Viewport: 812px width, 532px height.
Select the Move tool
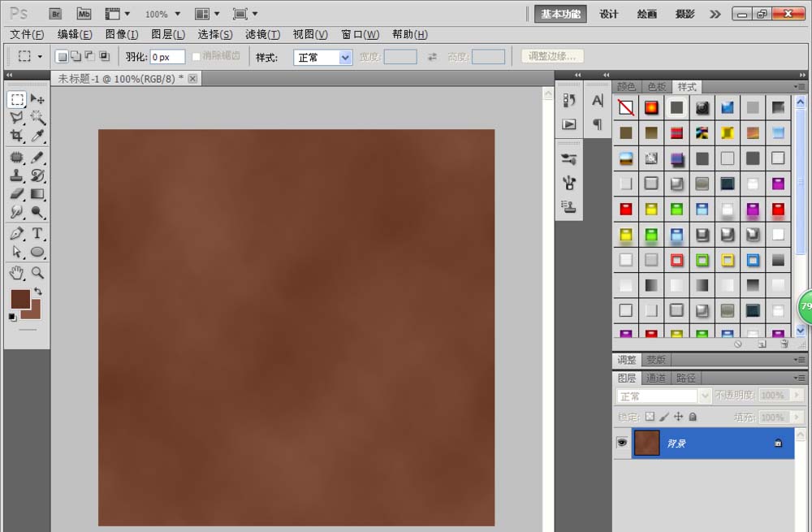coord(37,99)
